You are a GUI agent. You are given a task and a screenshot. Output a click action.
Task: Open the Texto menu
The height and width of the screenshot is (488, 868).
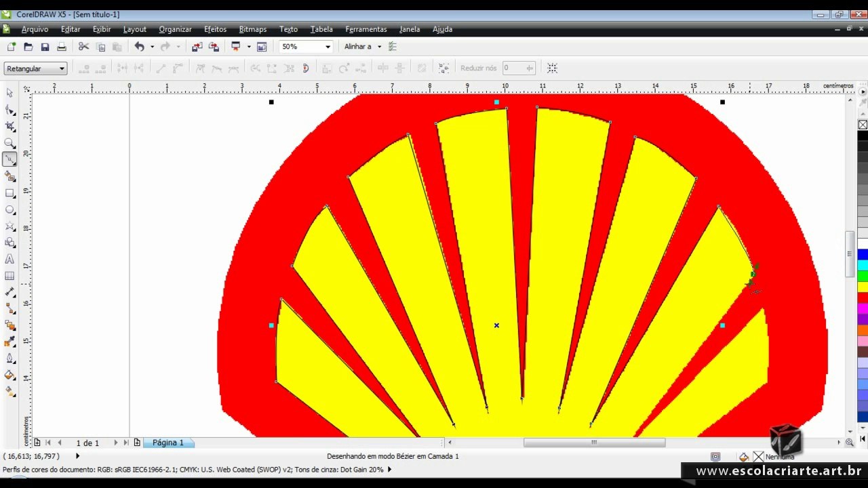[x=288, y=29]
